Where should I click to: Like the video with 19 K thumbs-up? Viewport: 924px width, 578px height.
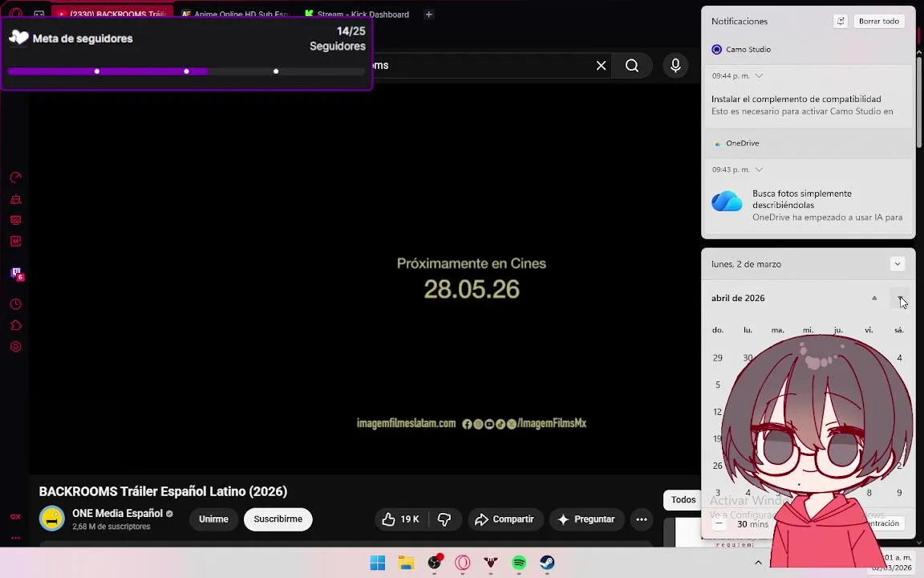pyautogui.click(x=401, y=519)
